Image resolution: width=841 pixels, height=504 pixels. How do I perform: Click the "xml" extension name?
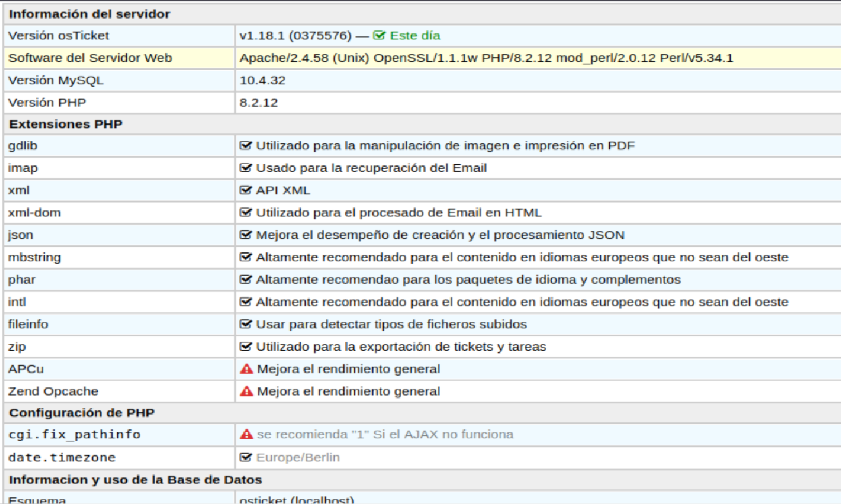(19, 191)
